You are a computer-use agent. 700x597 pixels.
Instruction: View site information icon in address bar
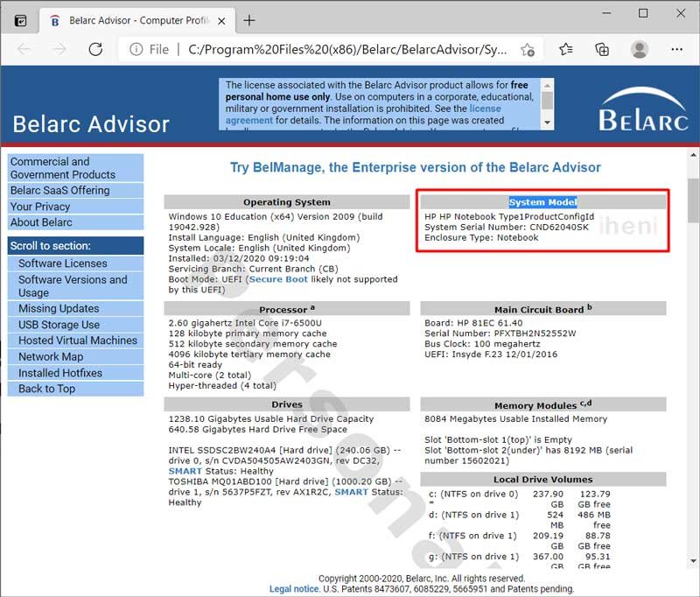[136, 49]
